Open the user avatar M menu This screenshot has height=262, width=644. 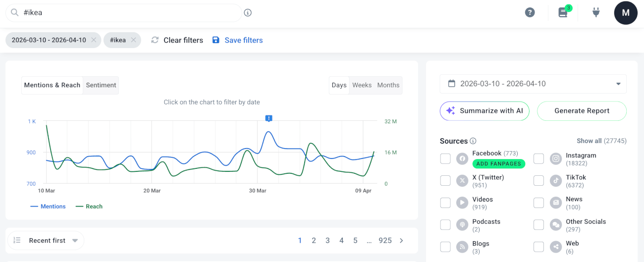[626, 13]
